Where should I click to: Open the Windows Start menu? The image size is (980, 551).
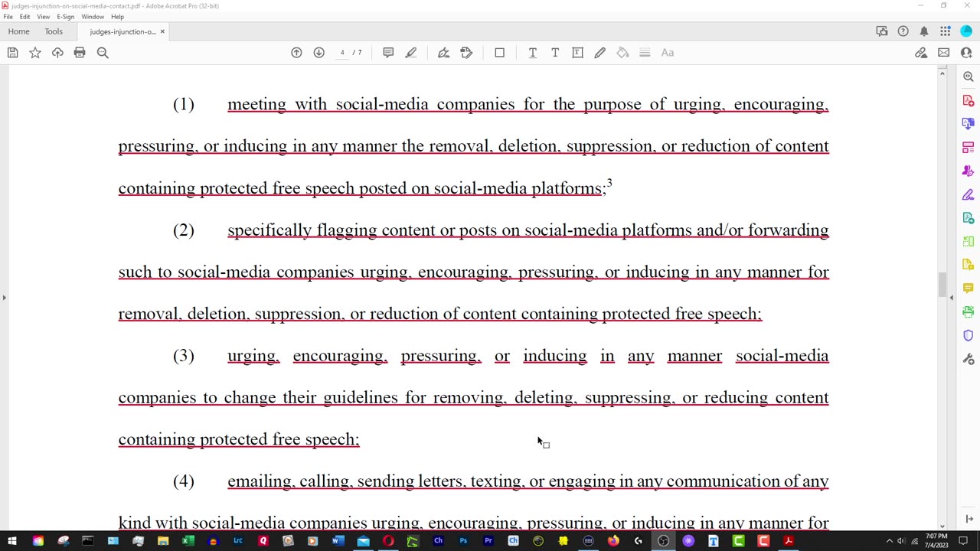tap(12, 541)
